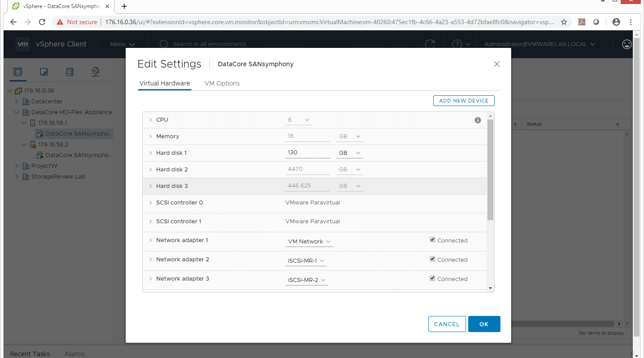The width and height of the screenshot is (644, 358).
Task: Click the Not secure warning icon
Action: coord(60,22)
